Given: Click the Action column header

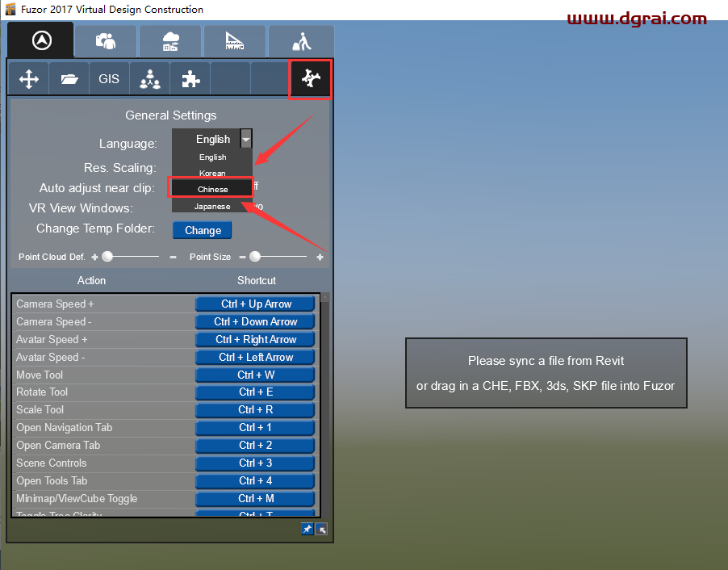Looking at the screenshot, I should coord(91,281).
